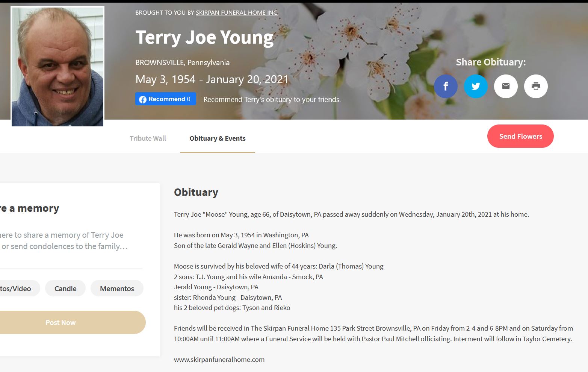Click the www.skirpanfuneralhome.com text

219,360
